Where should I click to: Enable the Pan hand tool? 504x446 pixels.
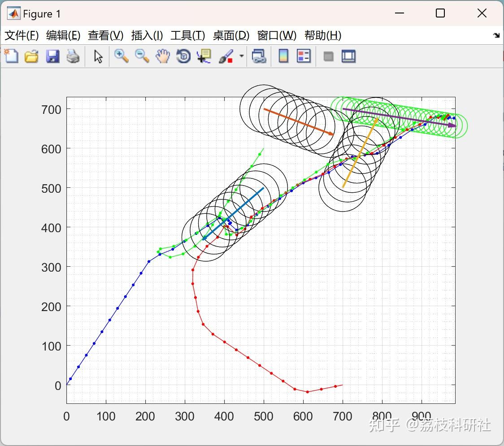(163, 56)
